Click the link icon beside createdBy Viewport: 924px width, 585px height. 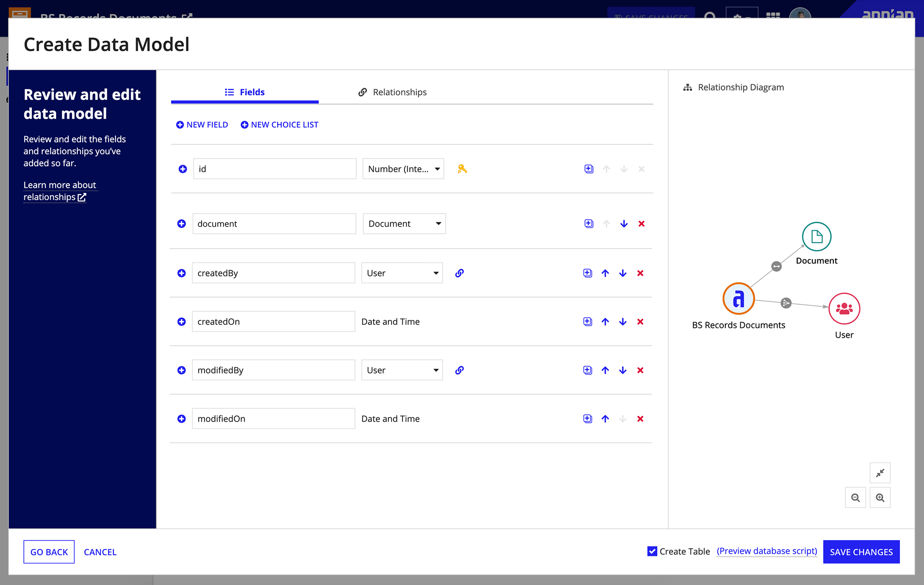459,273
